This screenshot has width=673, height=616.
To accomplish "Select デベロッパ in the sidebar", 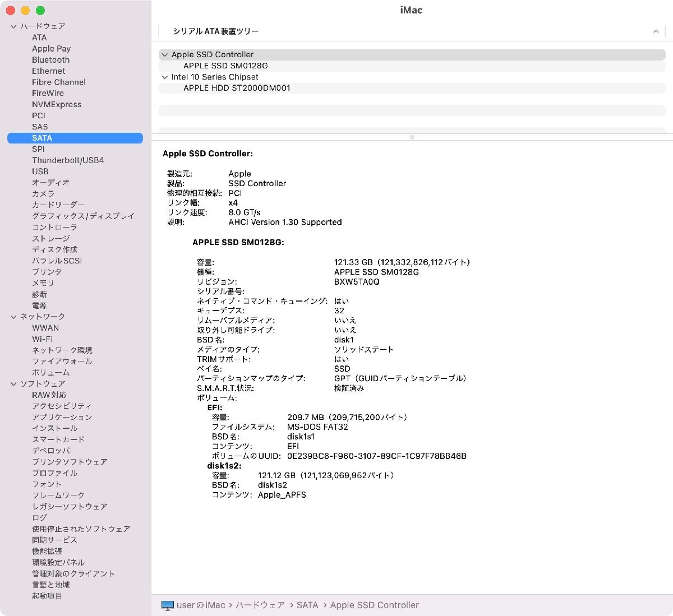I will pos(50,451).
